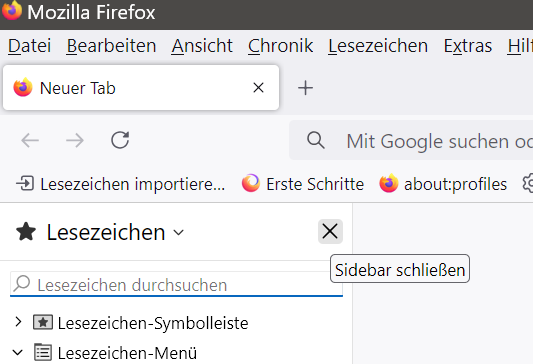The height and width of the screenshot is (364, 533).
Task: Open the Chronik menu
Action: coord(280,46)
